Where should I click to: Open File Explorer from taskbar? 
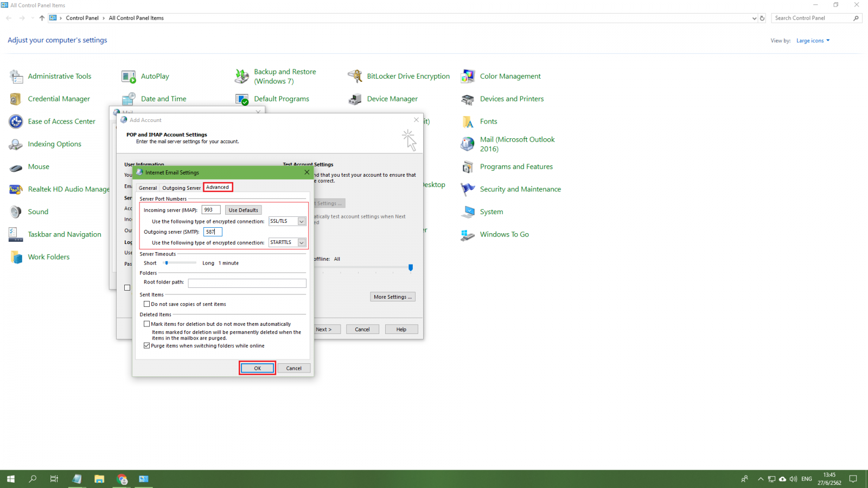point(99,479)
